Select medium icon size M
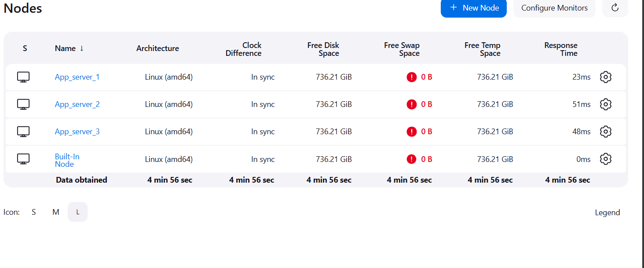644x268 pixels. pos(56,212)
